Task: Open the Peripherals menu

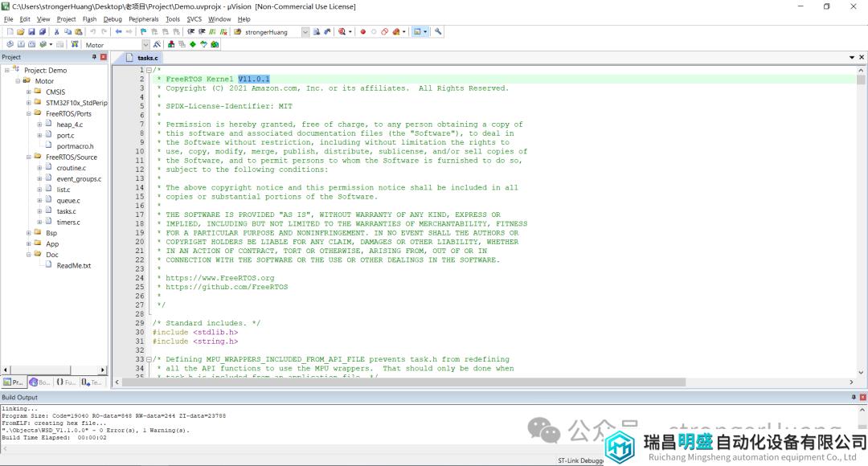Action: pos(143,19)
